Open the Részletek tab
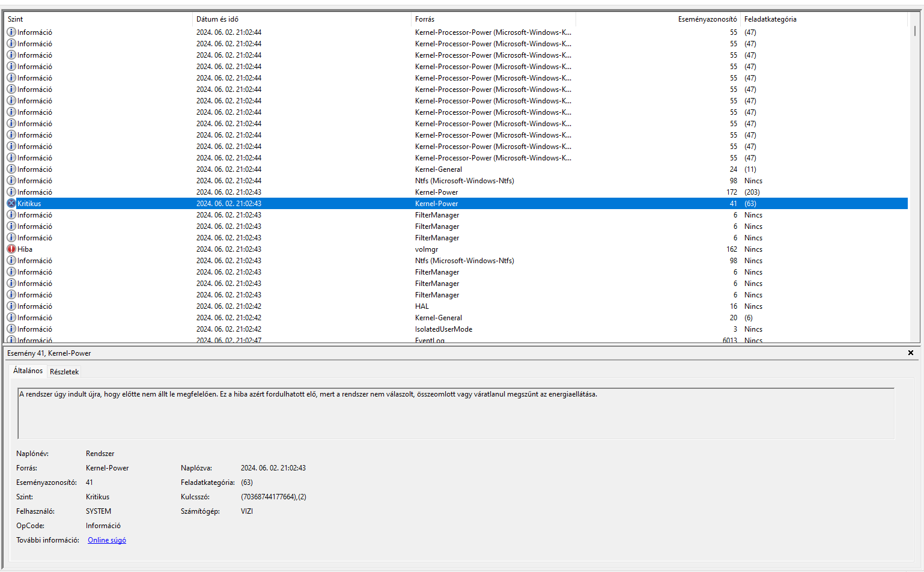Image resolution: width=924 pixels, height=572 pixels. click(x=64, y=372)
